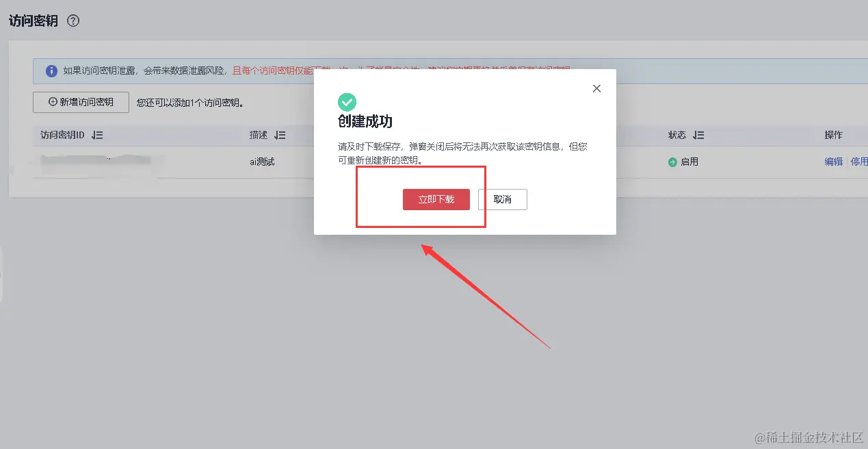Click the green 启用 status icon
Viewport: 868px width, 449px height.
(x=672, y=163)
